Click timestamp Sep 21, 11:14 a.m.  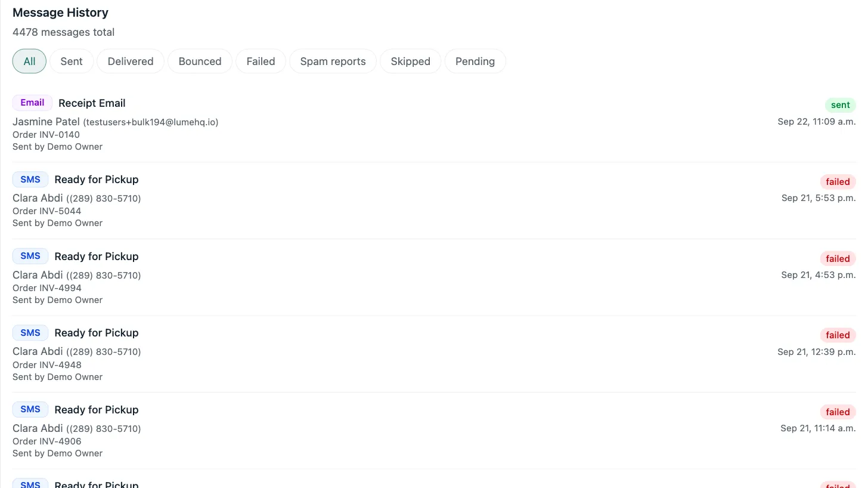point(818,428)
